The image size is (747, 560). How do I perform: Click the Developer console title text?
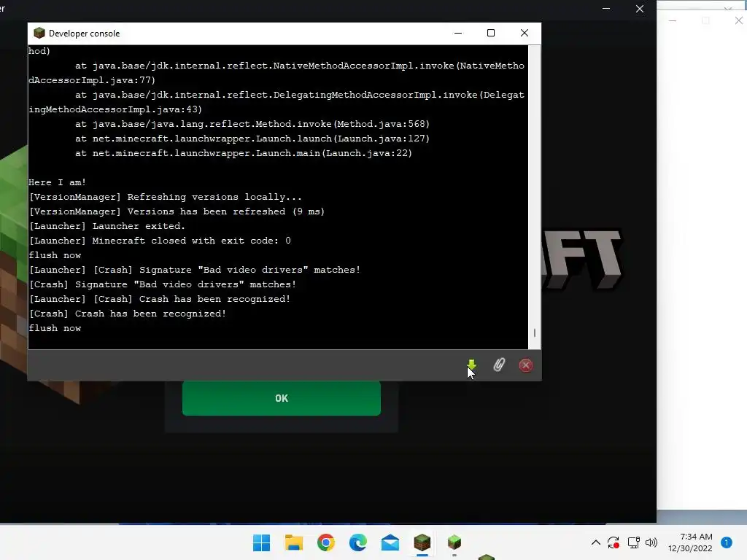(85, 34)
